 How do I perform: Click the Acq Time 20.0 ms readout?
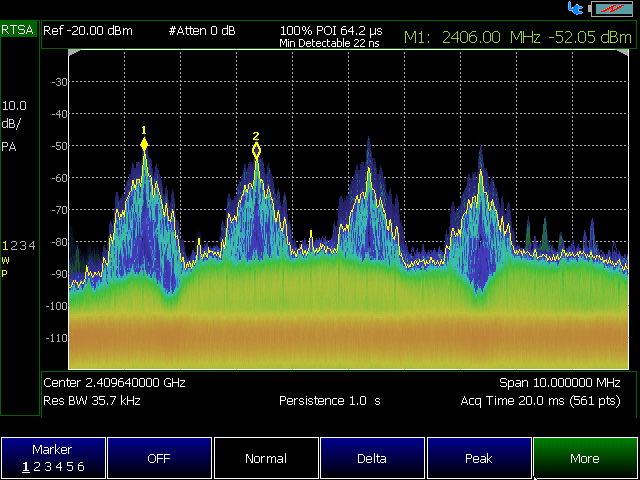[540, 401]
